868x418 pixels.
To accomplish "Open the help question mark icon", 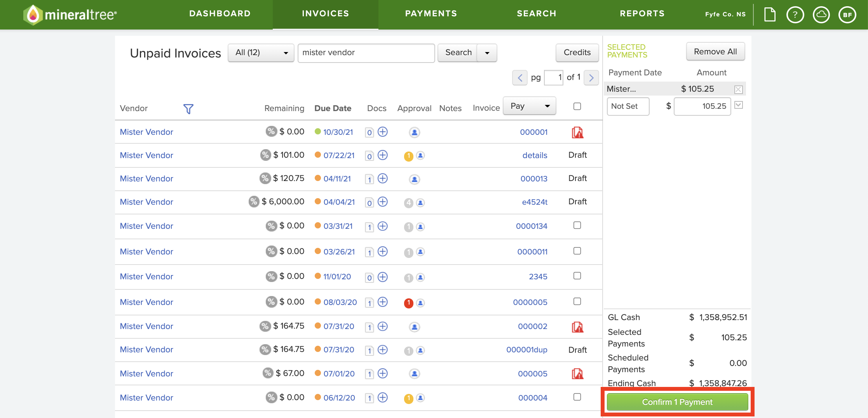I will pyautogui.click(x=795, y=15).
